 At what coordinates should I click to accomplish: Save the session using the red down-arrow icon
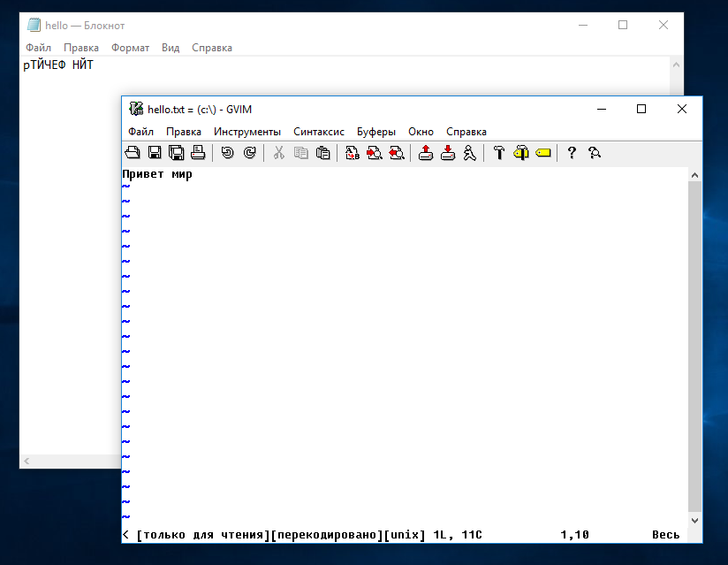(x=448, y=152)
